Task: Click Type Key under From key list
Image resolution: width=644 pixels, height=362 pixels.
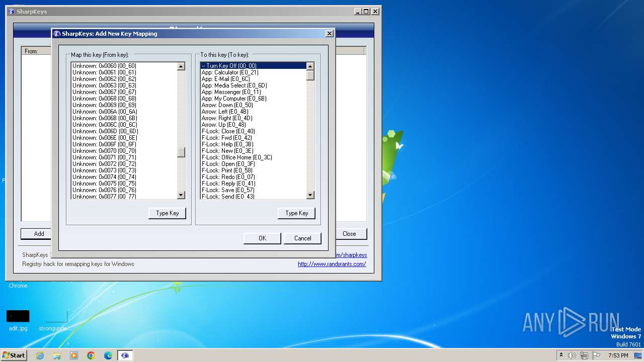Action: point(168,213)
